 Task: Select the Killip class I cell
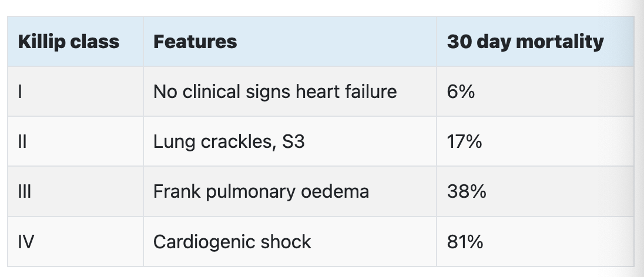point(76,92)
